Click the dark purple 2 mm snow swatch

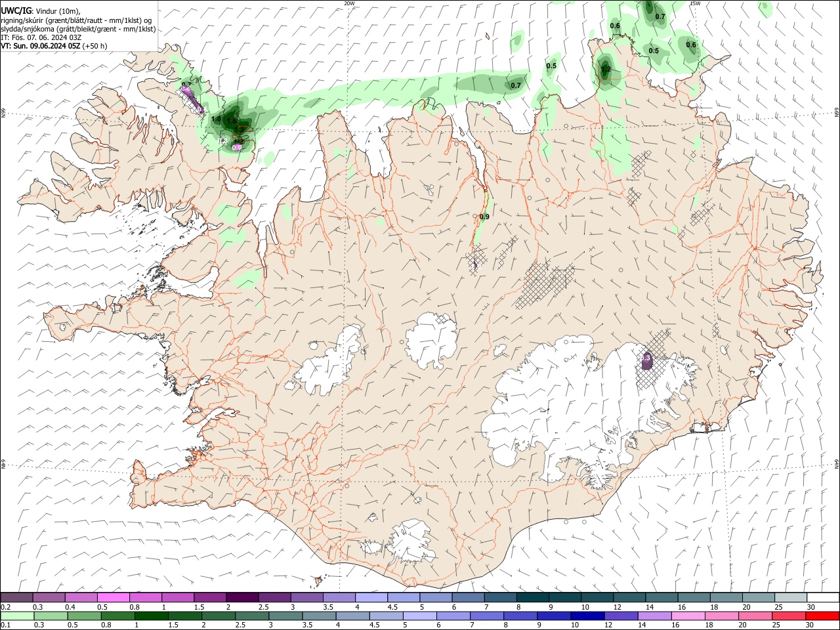click(243, 598)
